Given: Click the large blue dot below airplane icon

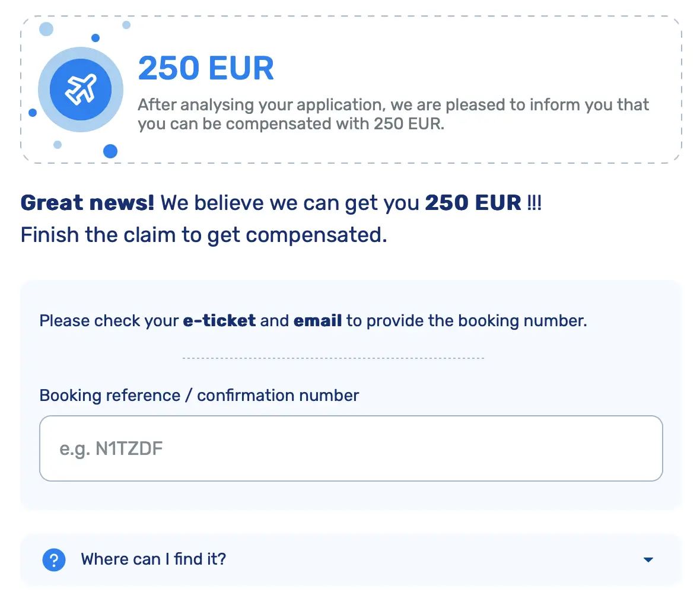Looking at the screenshot, I should click(x=110, y=151).
